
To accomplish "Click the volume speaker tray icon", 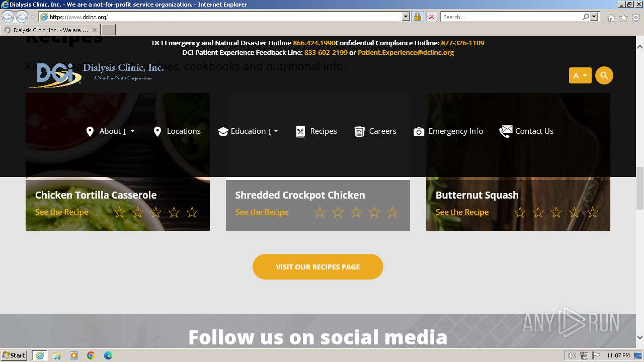I will (572, 355).
